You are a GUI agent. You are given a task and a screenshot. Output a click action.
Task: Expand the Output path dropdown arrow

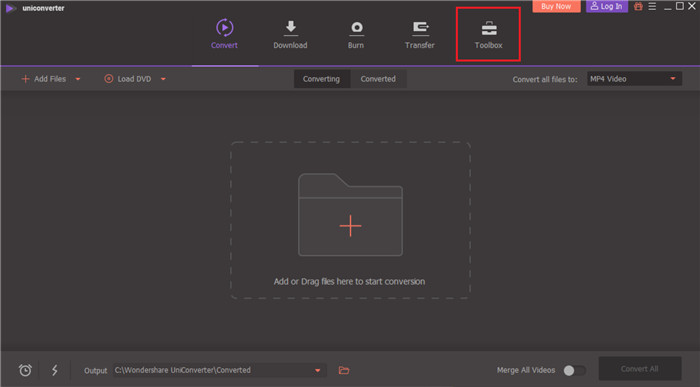click(317, 370)
